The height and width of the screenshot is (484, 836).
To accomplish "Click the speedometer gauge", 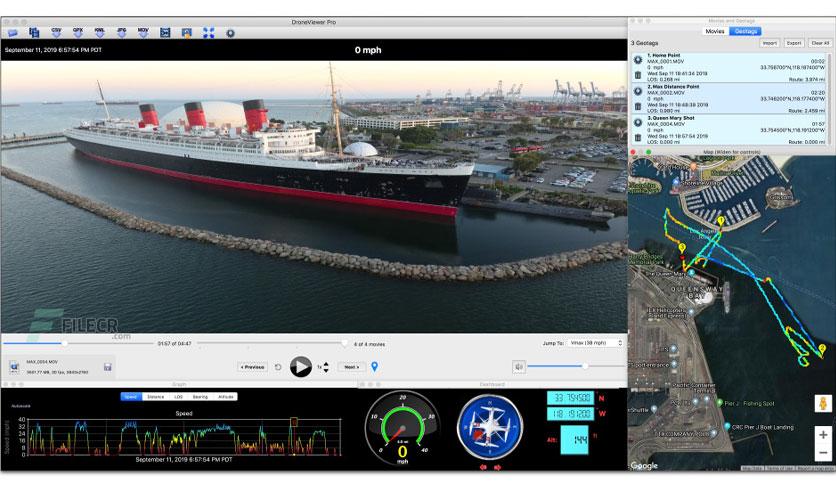I will pyautogui.click(x=403, y=427).
